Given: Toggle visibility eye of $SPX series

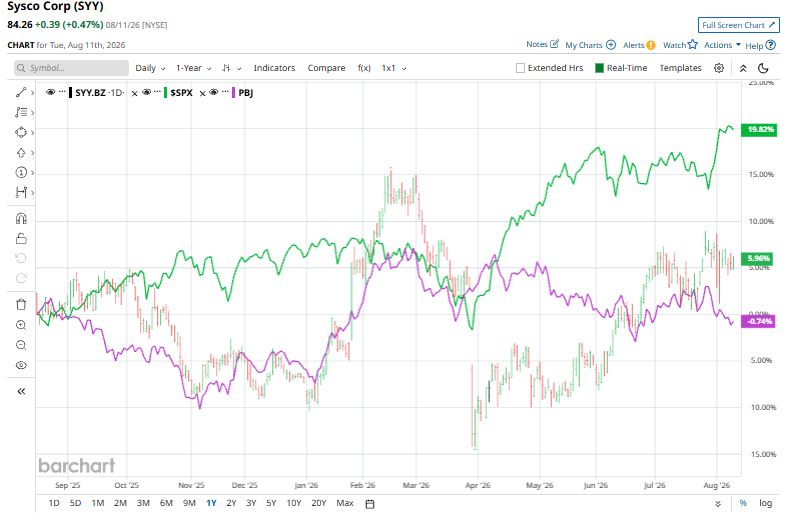Looking at the screenshot, I should click(147, 92).
